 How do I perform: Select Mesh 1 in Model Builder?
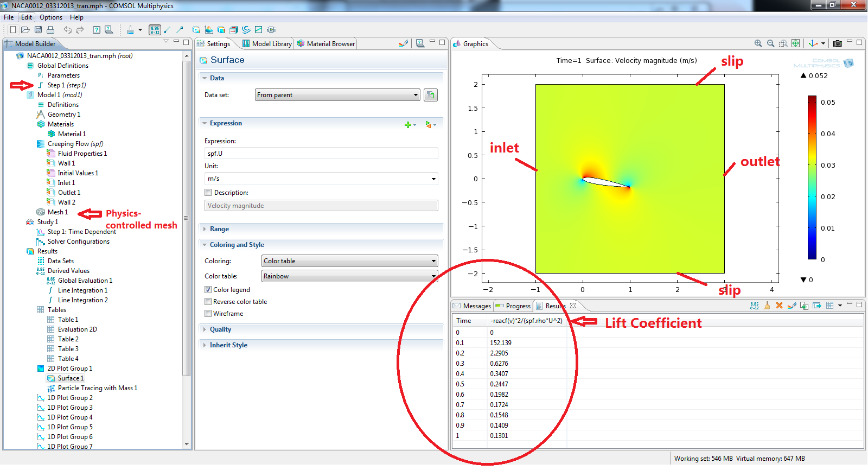click(58, 212)
